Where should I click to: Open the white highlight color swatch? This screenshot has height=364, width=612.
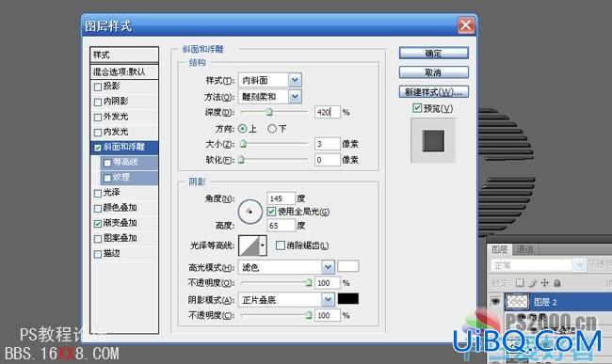click(347, 266)
